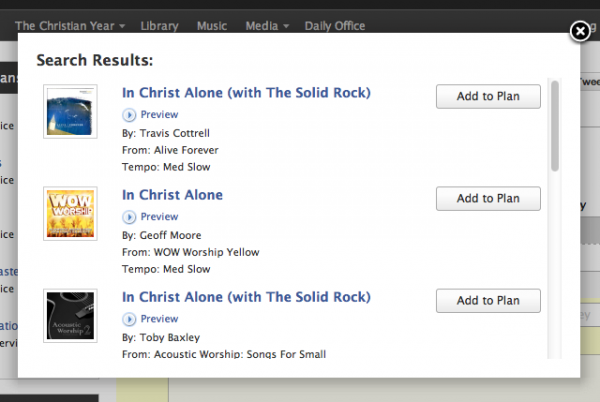Open WOW Worship Yellow album cover
This screenshot has width=600, height=402.
(70, 213)
